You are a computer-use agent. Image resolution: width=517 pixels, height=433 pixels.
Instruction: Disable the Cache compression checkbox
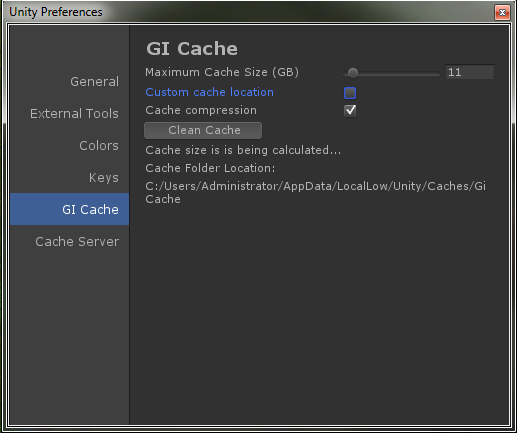[x=350, y=111]
